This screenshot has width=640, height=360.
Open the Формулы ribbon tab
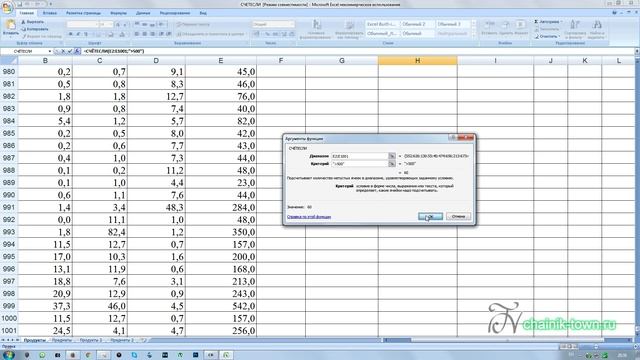118,13
